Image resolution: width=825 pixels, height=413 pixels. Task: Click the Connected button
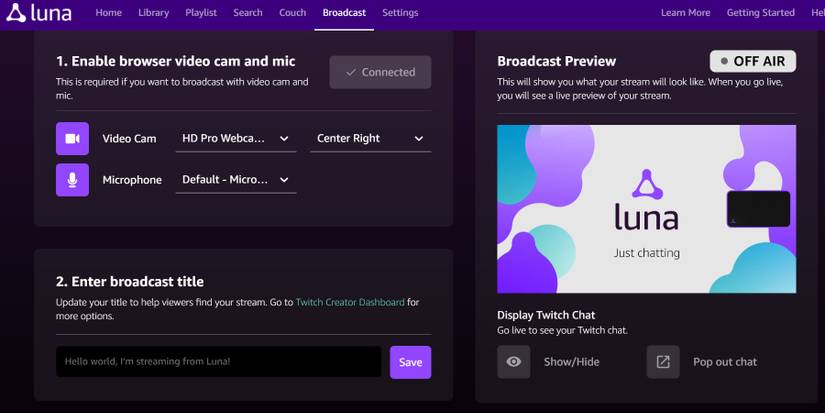380,72
